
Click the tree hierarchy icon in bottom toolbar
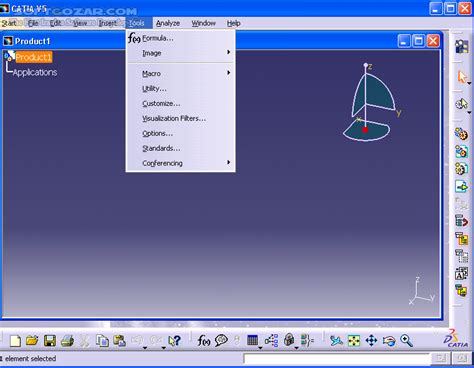(x=271, y=340)
